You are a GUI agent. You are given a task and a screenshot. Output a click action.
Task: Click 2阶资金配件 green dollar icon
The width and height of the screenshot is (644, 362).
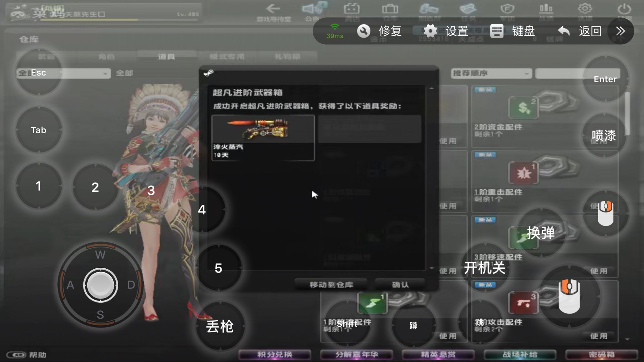(x=523, y=108)
